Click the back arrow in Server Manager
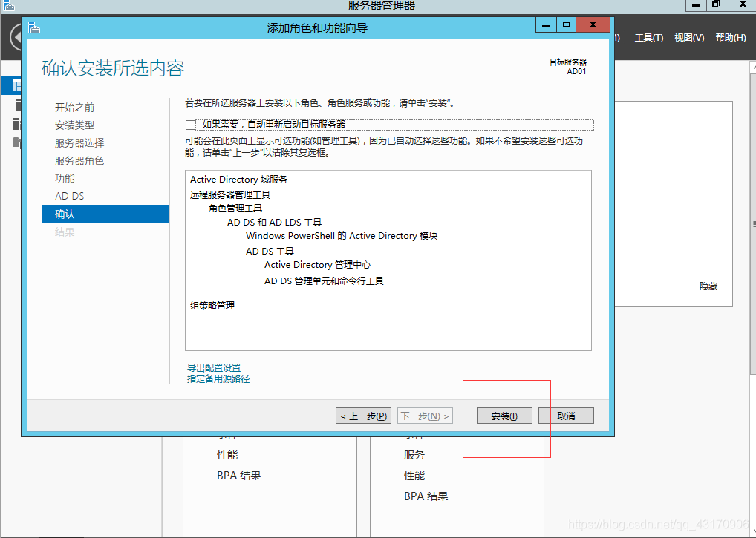Viewport: 756px width, 538px height. pyautogui.click(x=13, y=38)
